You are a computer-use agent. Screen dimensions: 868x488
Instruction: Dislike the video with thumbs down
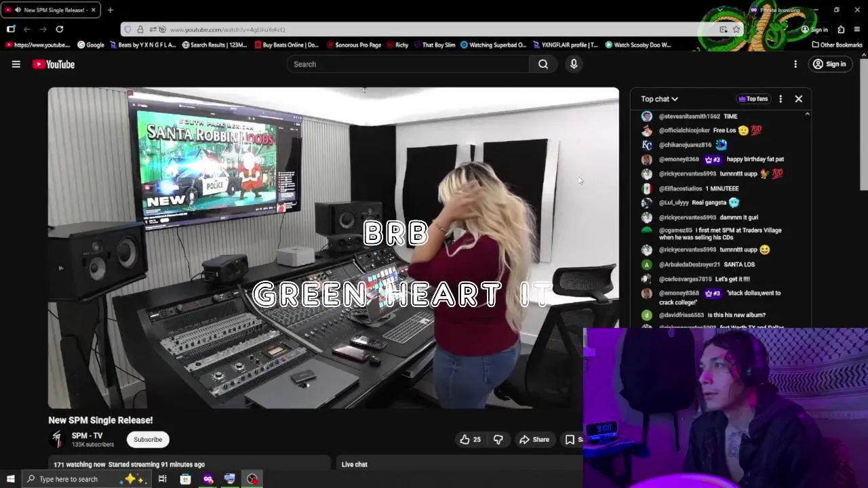498,439
